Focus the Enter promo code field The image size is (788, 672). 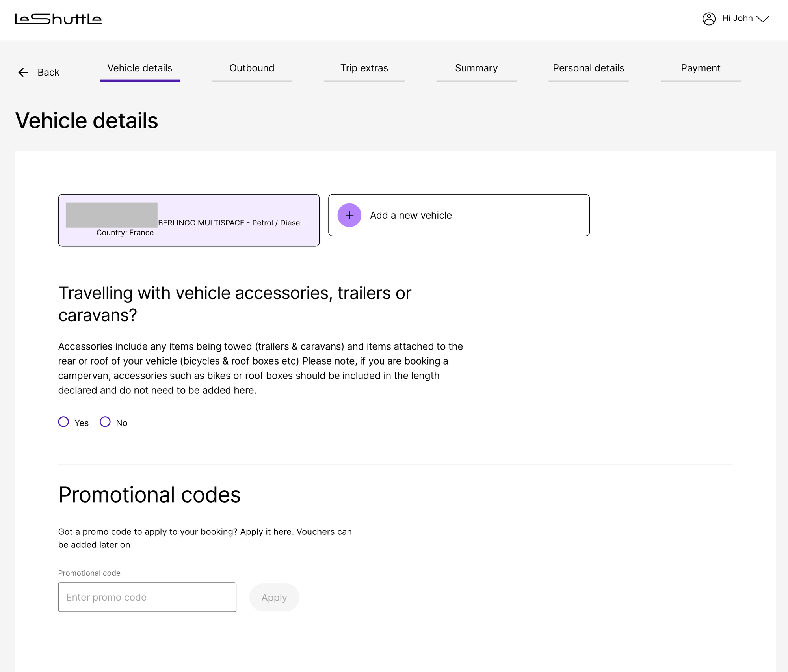click(147, 597)
